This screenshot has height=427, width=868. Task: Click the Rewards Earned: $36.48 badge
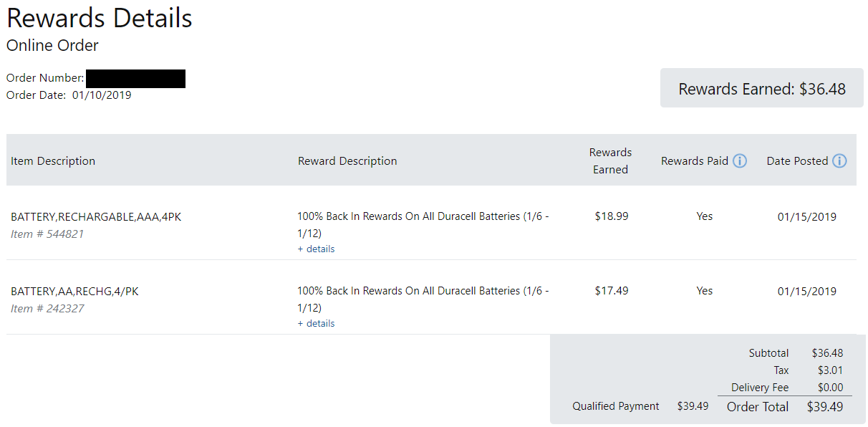point(762,89)
